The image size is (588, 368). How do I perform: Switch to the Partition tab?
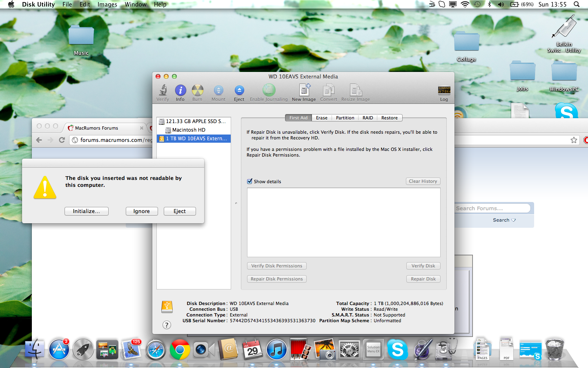pyautogui.click(x=345, y=118)
